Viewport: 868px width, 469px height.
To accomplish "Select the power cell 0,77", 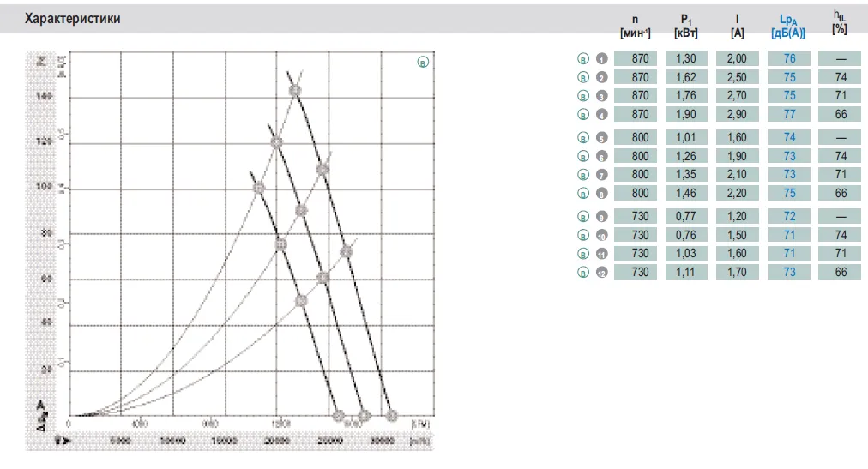I will pyautogui.click(x=686, y=217).
